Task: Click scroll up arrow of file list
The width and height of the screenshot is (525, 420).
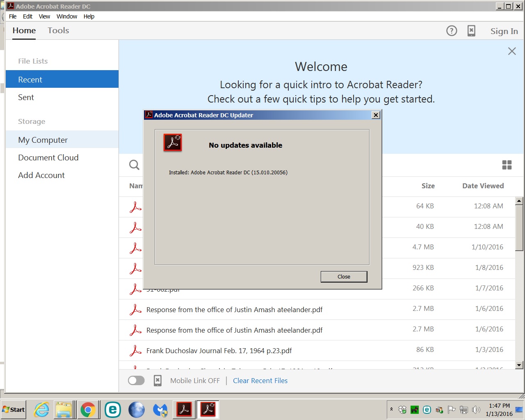Action: [519, 201]
